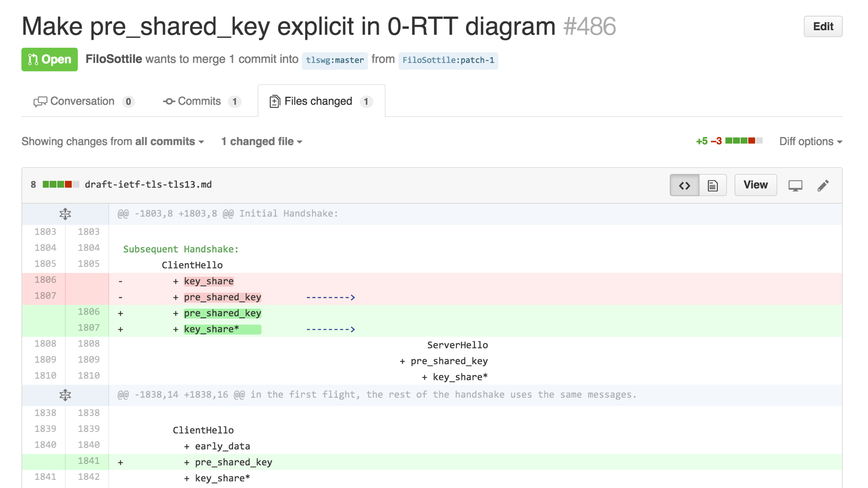
Task: Click the Conversation speech bubble icon
Action: [40, 102]
